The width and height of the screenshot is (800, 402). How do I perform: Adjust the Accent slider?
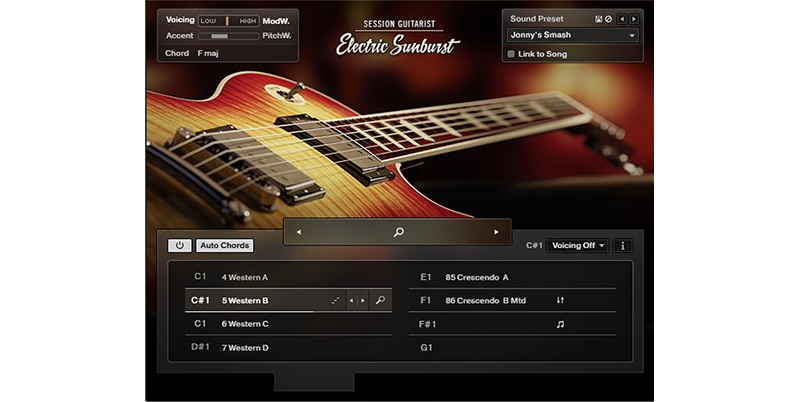[x=229, y=36]
